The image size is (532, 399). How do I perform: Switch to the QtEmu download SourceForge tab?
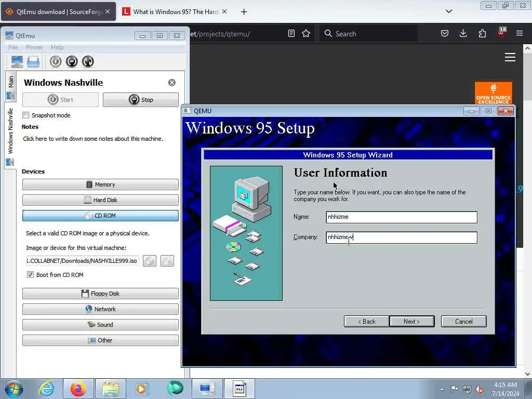[58, 12]
